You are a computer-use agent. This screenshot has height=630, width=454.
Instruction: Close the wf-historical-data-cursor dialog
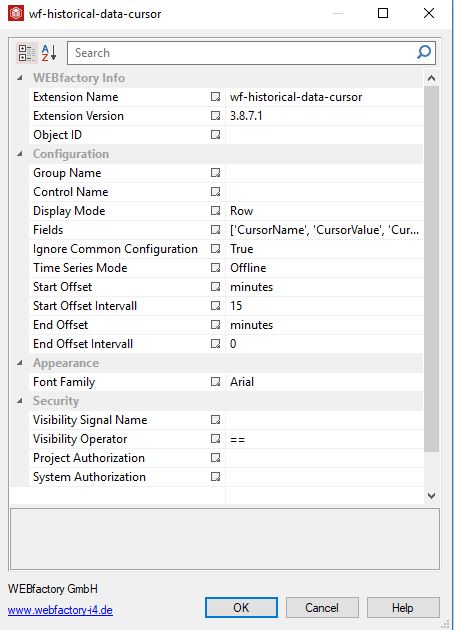click(429, 13)
